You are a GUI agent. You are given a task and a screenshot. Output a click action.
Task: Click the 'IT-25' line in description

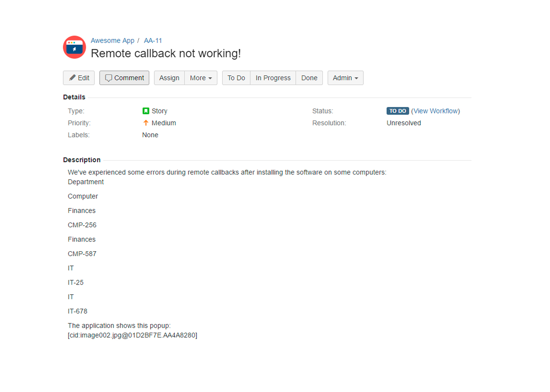coord(75,283)
